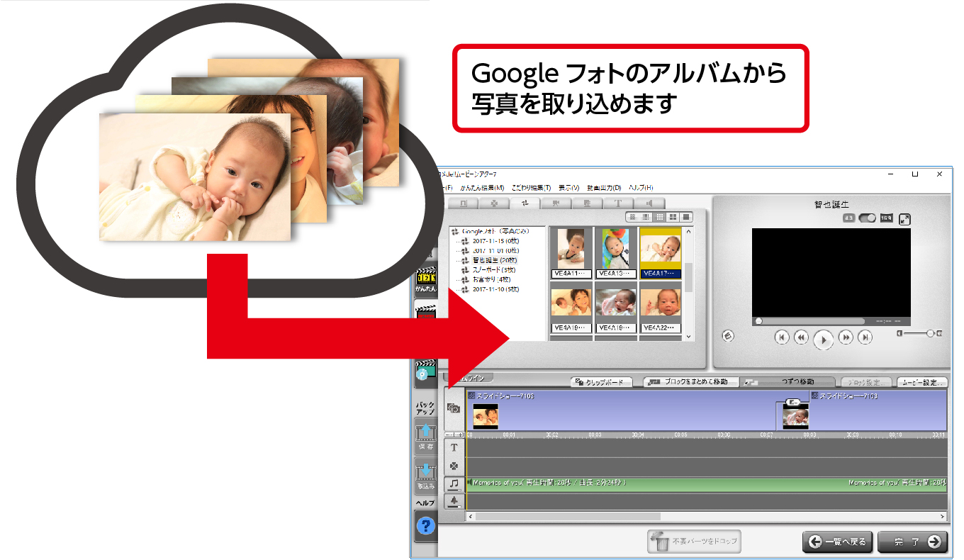Select the title (T) editing tab icon
Viewport: 964px width, 560px height.
618,203
